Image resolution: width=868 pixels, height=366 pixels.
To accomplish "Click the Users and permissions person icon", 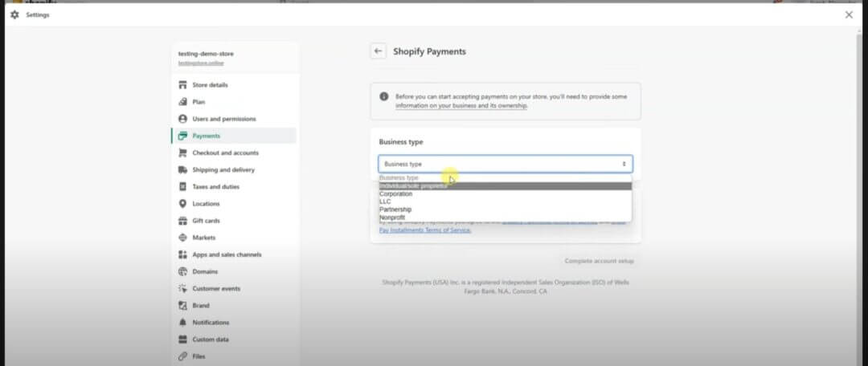I will (x=182, y=119).
